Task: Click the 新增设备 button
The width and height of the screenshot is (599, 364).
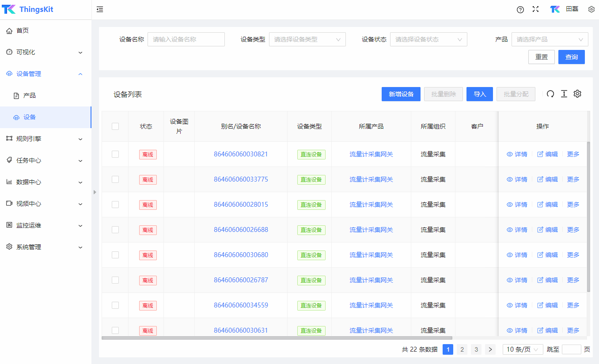Action: (x=401, y=94)
